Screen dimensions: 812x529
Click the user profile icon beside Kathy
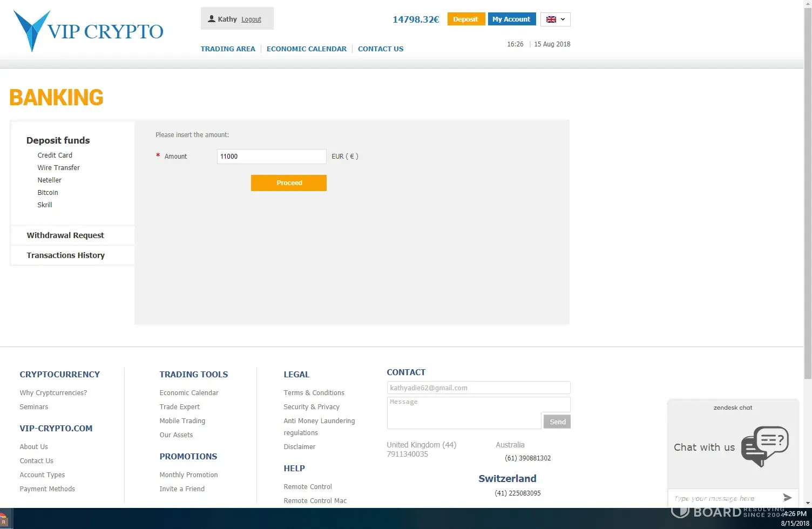pyautogui.click(x=212, y=19)
